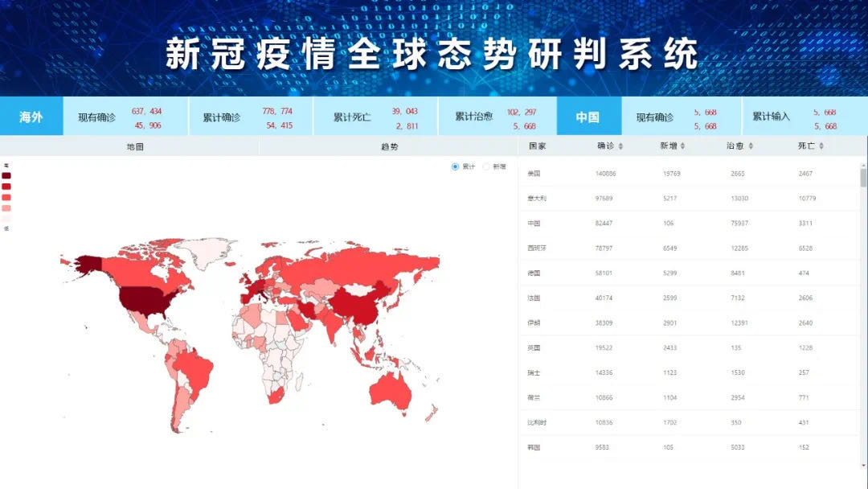Screen dimensions: 868x489
Task: Sort table by 确诊 column sort icon
Action: tap(620, 146)
